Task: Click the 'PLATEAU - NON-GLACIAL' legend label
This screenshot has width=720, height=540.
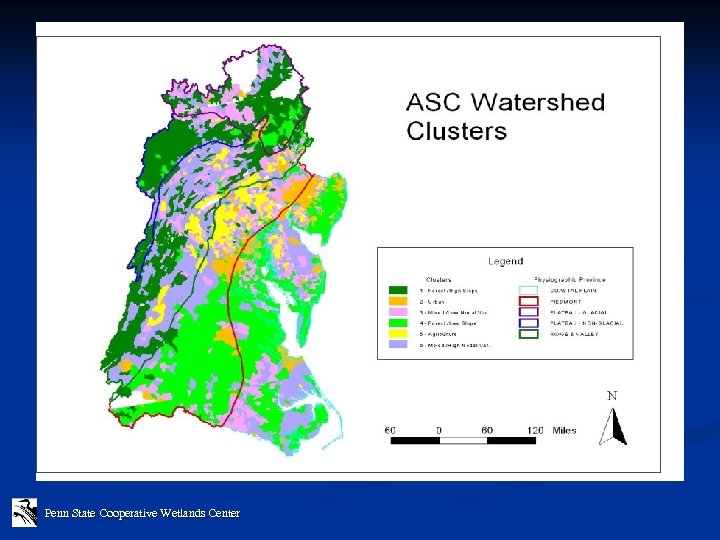Action: (586, 323)
